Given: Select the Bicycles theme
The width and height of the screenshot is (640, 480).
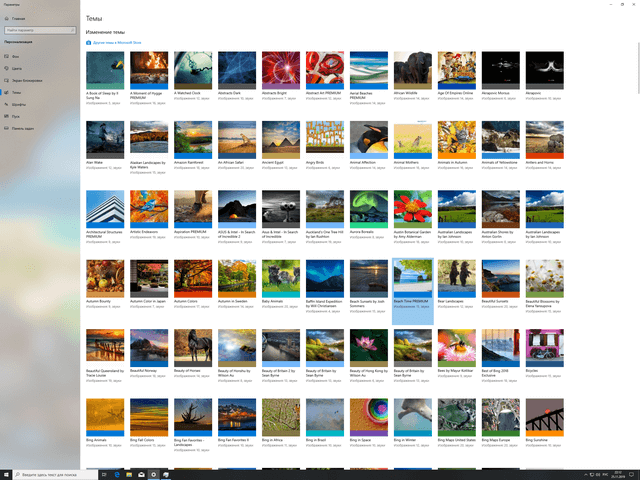Looking at the screenshot, I should point(545,348).
